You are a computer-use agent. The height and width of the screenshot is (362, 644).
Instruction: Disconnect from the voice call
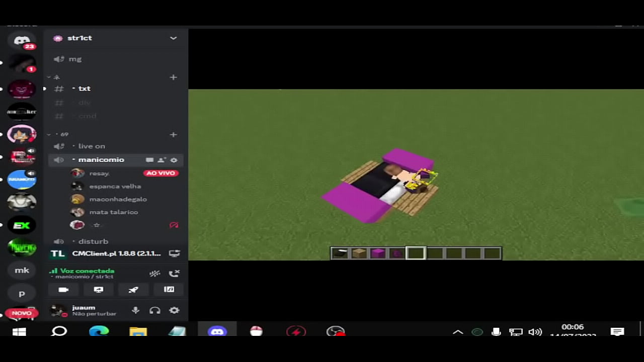[x=174, y=274]
